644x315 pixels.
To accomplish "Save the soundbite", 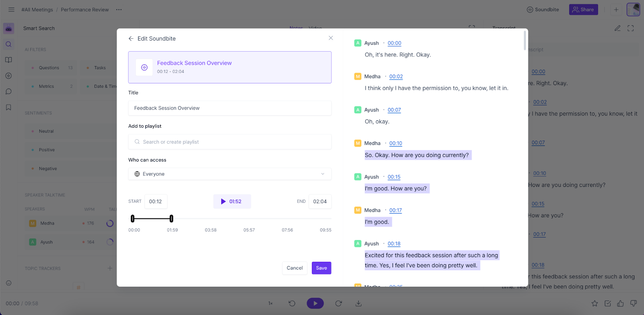I will click(x=322, y=268).
